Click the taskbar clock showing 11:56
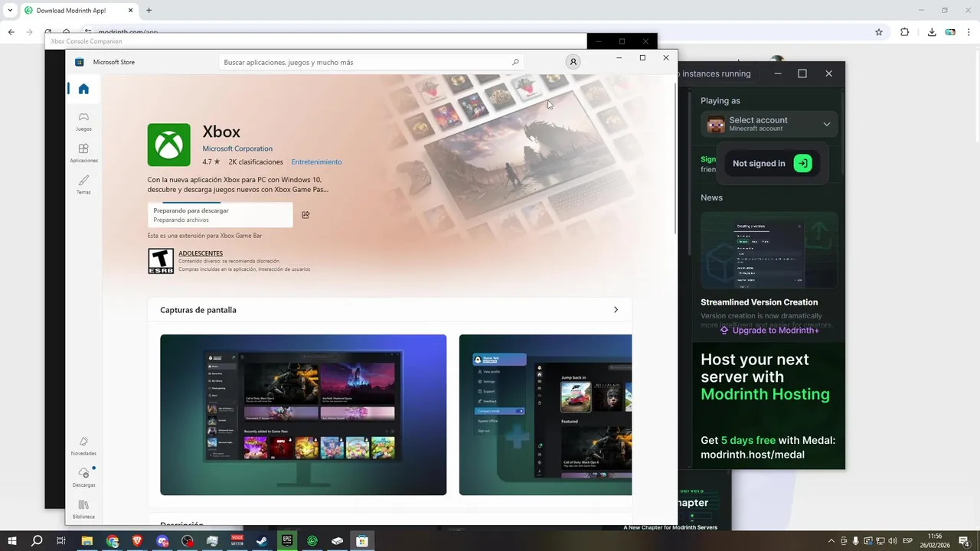This screenshot has width=980, height=551. tap(935, 541)
